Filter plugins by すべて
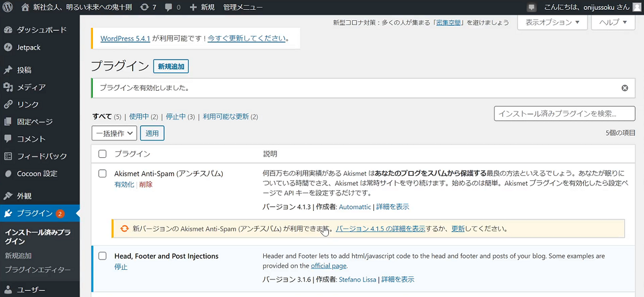This screenshot has width=644, height=297. (x=102, y=116)
